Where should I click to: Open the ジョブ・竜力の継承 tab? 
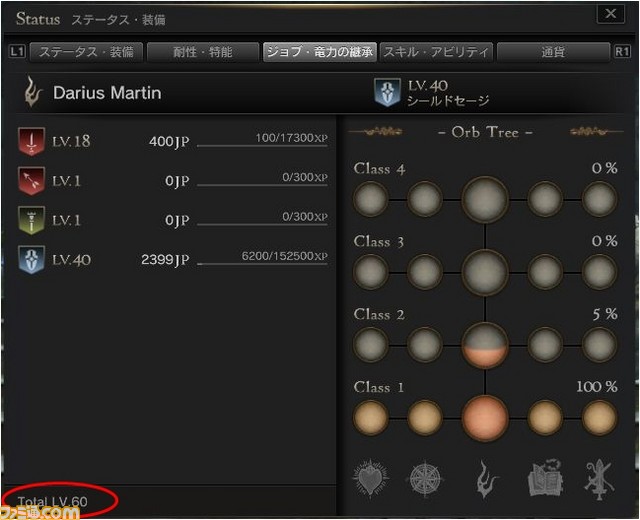coord(320,52)
